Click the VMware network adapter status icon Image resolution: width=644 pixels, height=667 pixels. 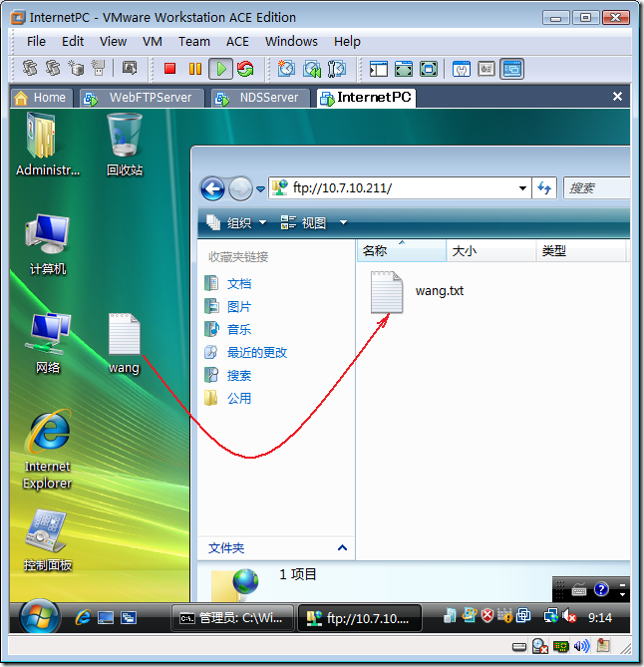tap(561, 647)
